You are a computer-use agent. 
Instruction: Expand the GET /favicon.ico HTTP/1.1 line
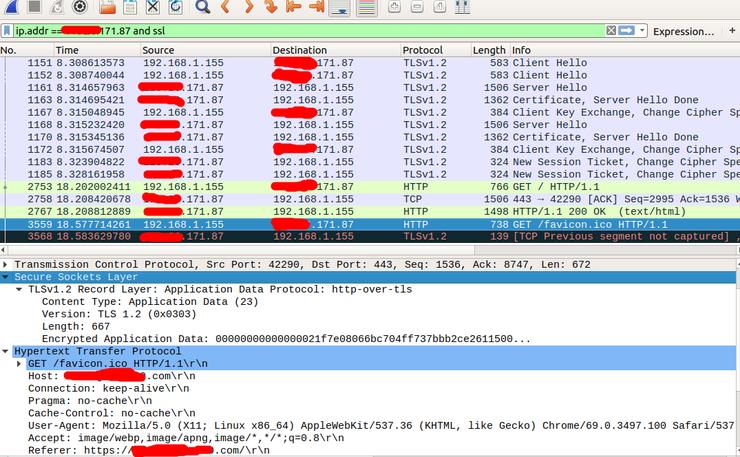coord(20,364)
